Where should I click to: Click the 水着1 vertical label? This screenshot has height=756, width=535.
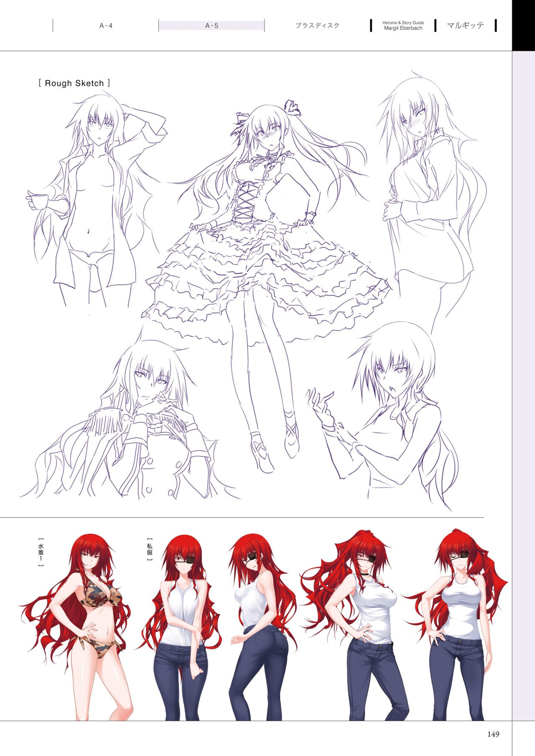point(41,552)
